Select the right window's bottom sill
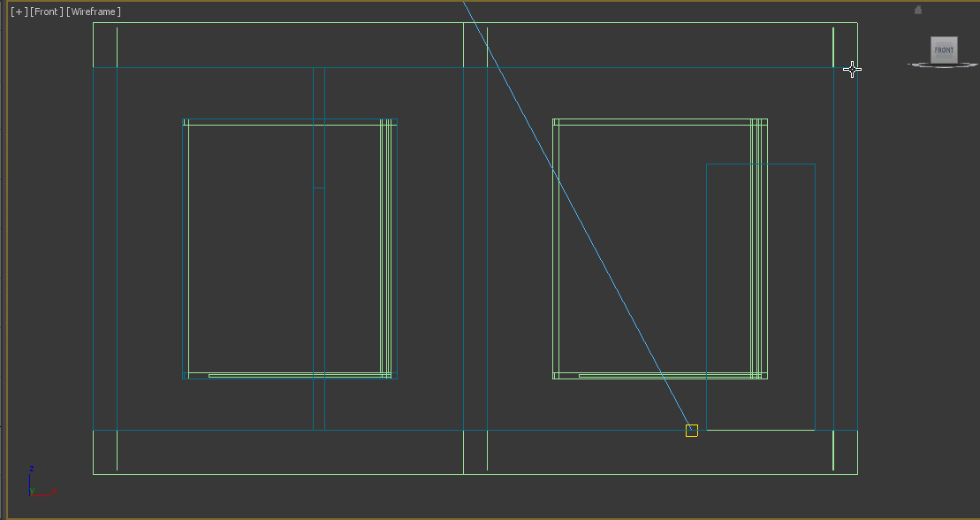 pos(663,376)
